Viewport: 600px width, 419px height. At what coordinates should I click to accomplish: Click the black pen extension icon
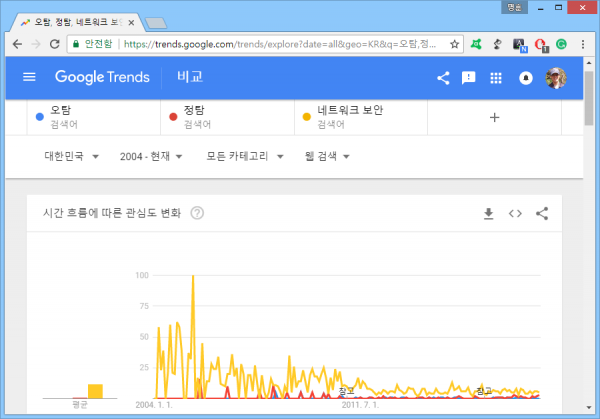[x=497, y=44]
